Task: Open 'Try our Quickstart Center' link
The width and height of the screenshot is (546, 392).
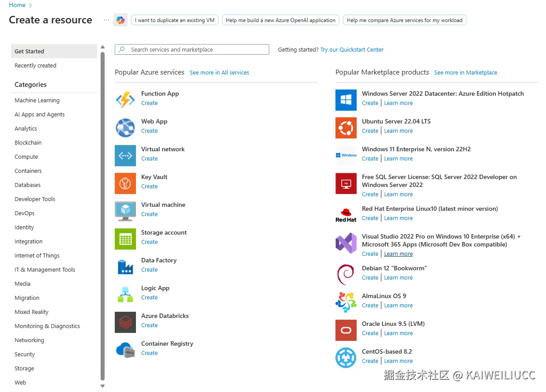Action: pos(352,50)
